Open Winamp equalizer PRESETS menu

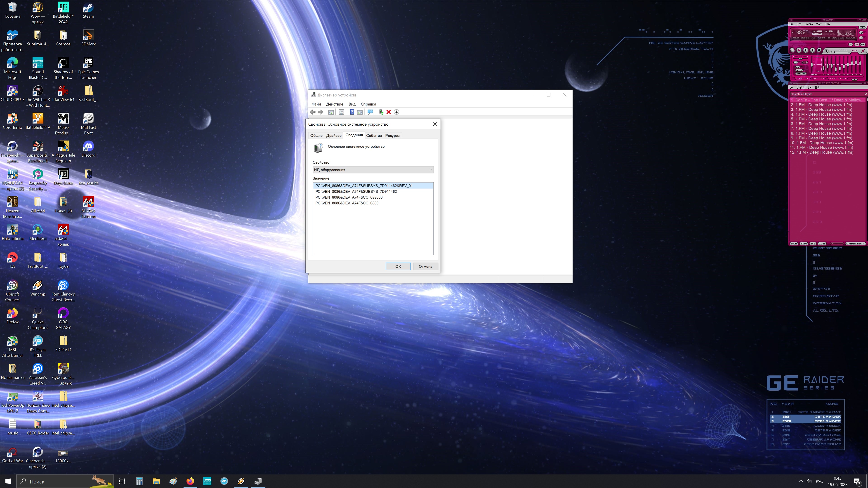click(801, 74)
